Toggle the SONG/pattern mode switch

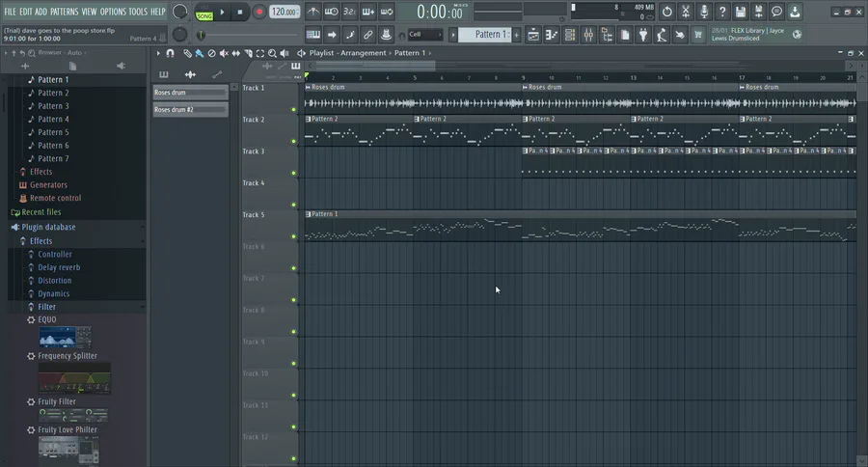[x=204, y=13]
